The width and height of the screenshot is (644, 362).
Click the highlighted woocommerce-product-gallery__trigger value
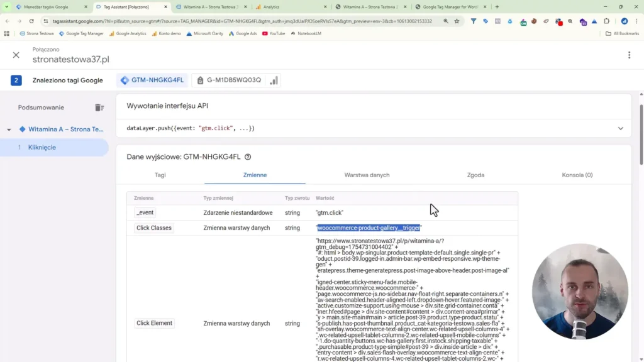[369, 228]
